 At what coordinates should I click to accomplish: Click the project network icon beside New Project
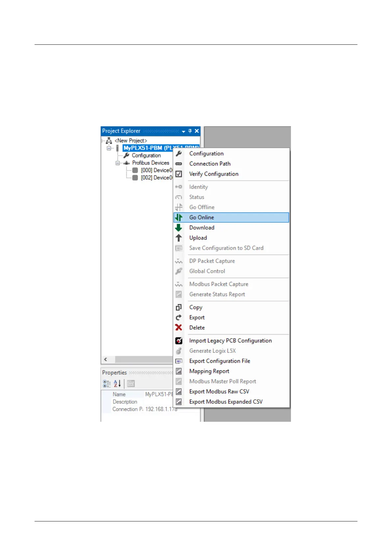tap(109, 141)
